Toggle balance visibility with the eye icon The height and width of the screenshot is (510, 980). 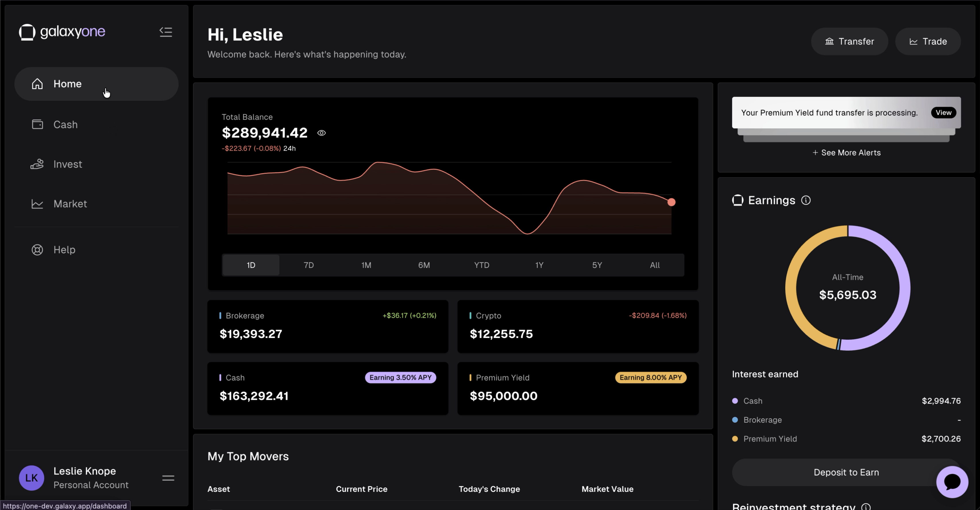321,133
